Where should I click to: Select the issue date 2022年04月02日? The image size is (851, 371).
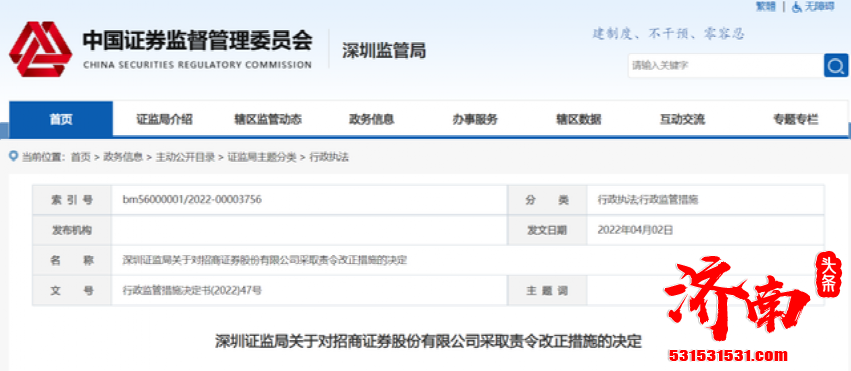click(635, 230)
